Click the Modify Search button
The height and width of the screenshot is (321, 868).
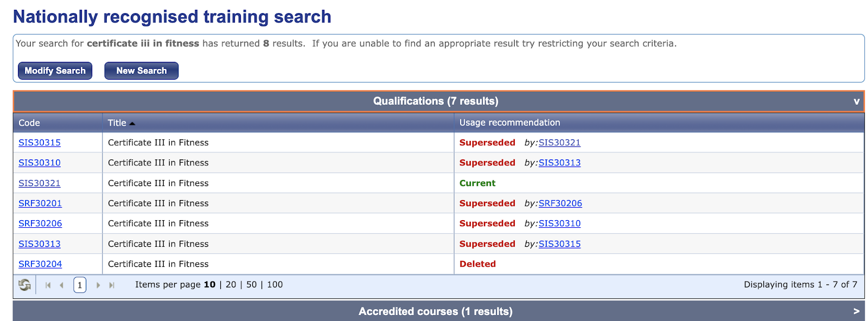(x=55, y=70)
